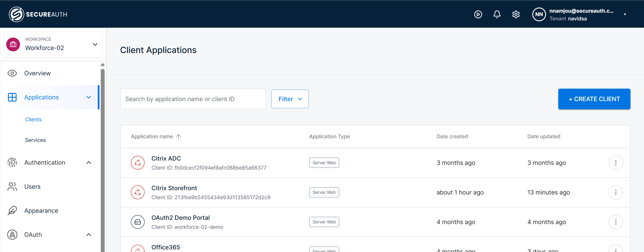Click the OAuth2 Demo Portal icon
The height and width of the screenshot is (252, 644).
point(137,222)
